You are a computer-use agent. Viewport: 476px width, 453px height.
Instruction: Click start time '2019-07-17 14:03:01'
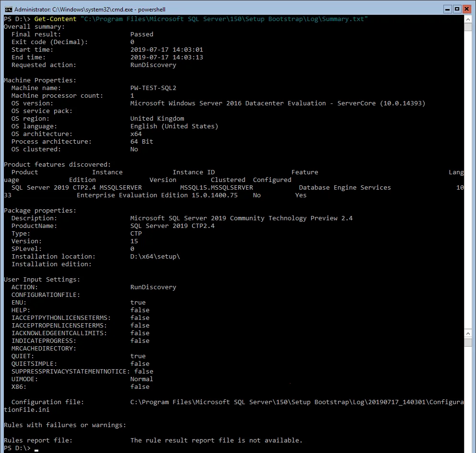tap(167, 50)
